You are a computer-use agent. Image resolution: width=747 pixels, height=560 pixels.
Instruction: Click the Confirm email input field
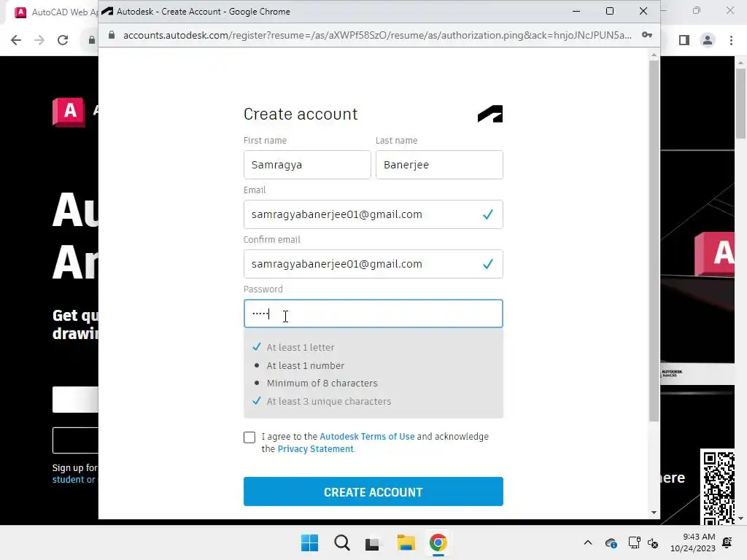pyautogui.click(x=373, y=264)
